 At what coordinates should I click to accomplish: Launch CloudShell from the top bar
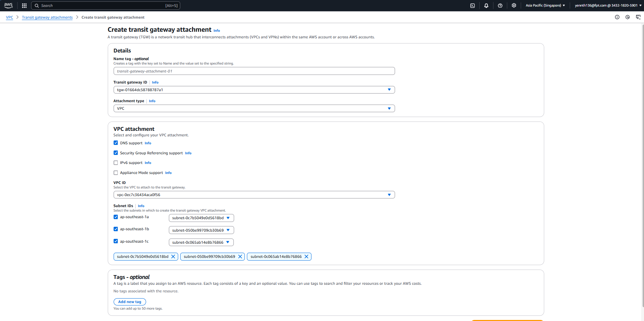click(472, 6)
